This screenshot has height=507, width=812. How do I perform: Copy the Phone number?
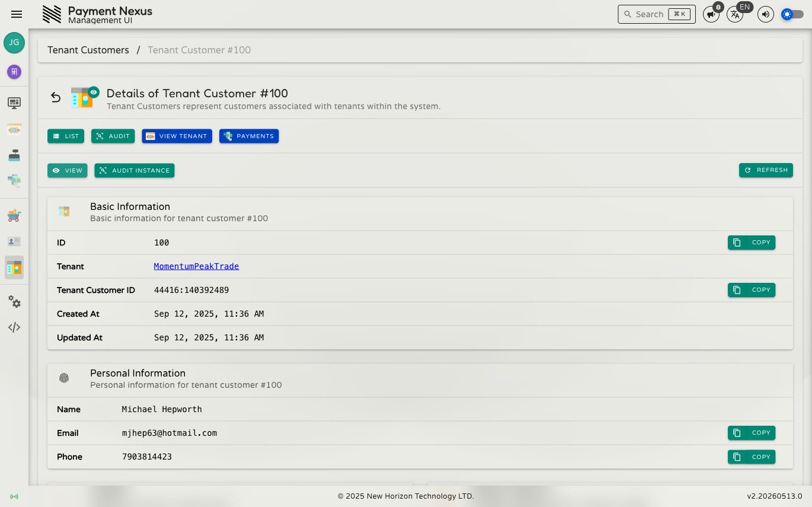(752, 457)
